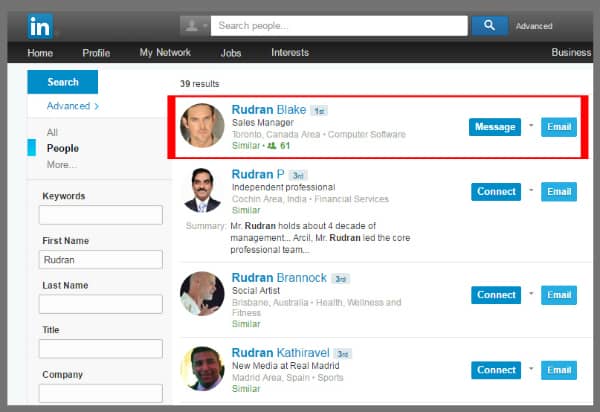
Task: Click the connections icon showing 61
Action: [272, 146]
